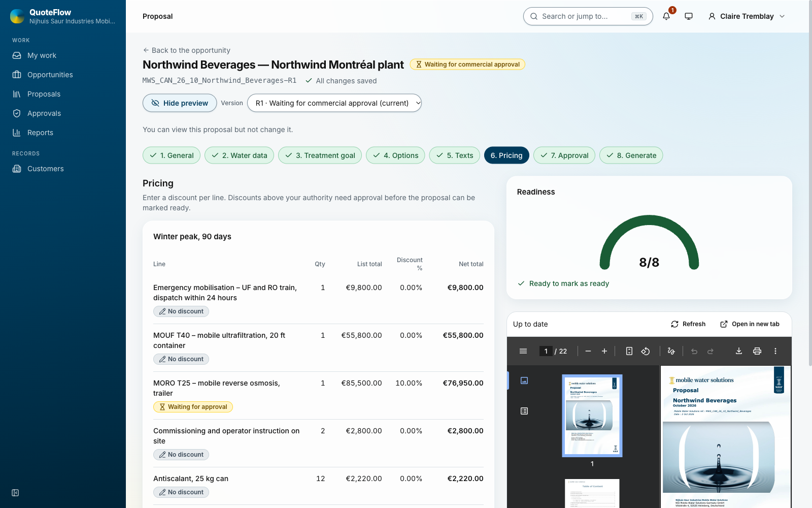
Task: Select the PDF draw annotation tool
Action: pyautogui.click(x=671, y=351)
